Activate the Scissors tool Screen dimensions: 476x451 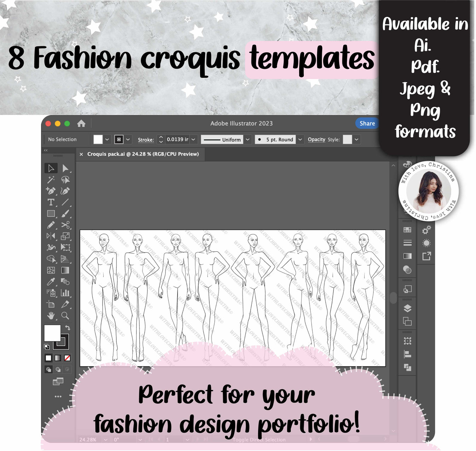point(65,225)
